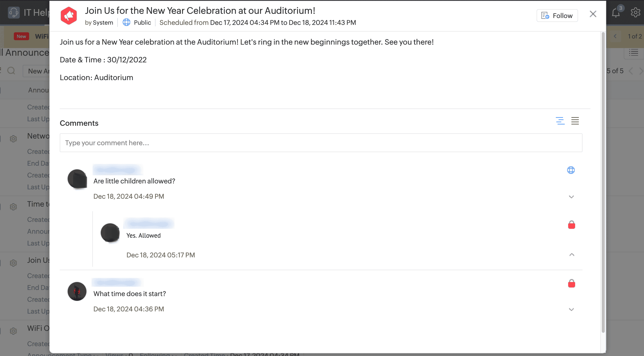
Task: Click the Follow button
Action: [557, 16]
